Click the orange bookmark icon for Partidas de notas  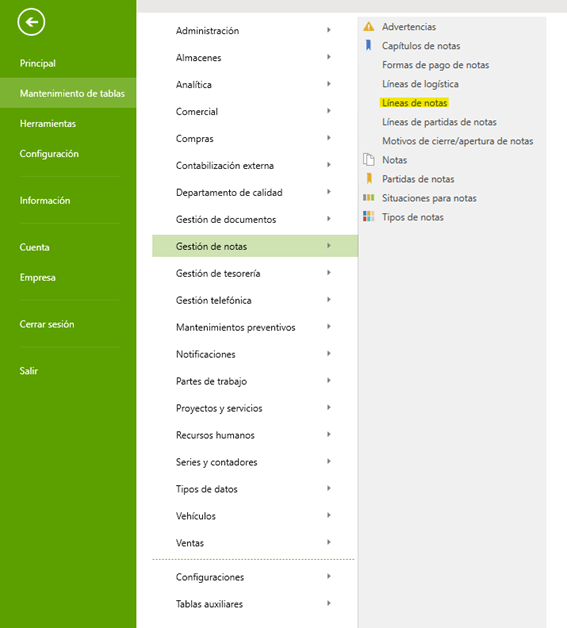tap(369, 179)
